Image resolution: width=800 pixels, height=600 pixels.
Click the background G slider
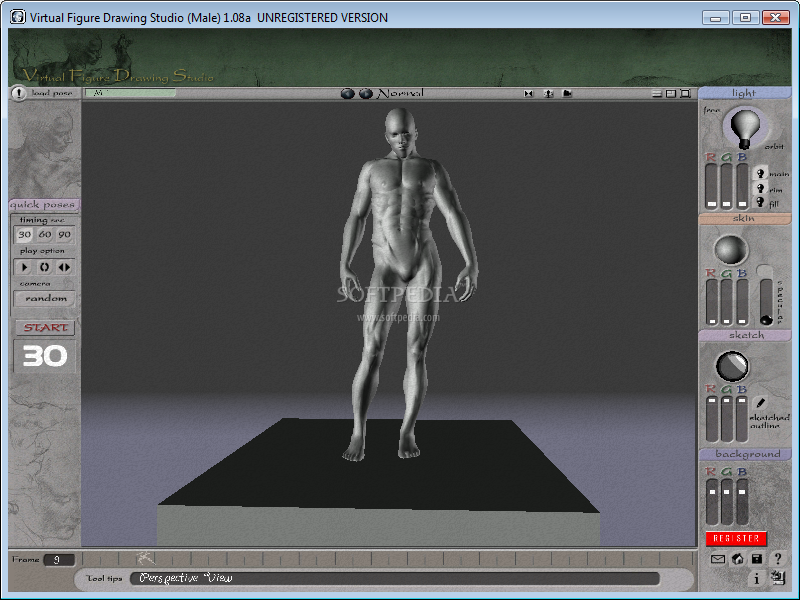pos(727,502)
